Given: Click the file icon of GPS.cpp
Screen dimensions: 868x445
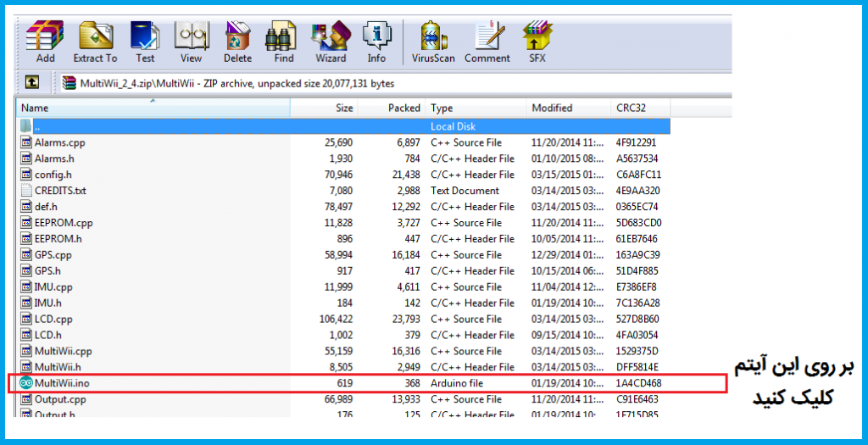Looking at the screenshot, I should coord(26,254).
